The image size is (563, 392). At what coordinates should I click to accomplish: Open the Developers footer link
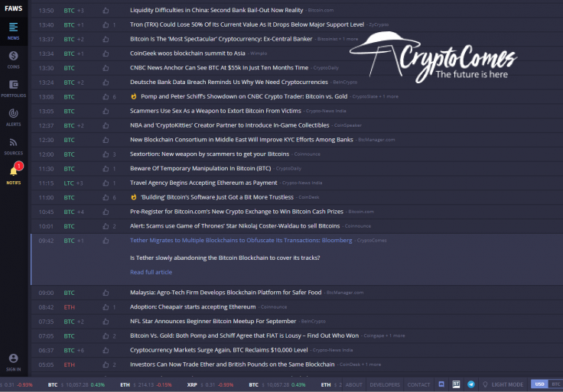(385, 384)
